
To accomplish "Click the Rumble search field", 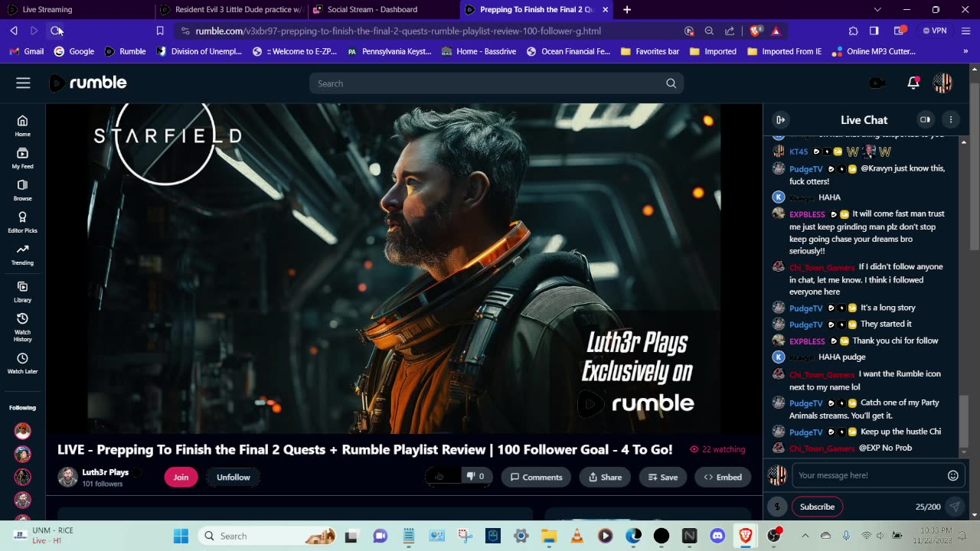I will pos(496,83).
